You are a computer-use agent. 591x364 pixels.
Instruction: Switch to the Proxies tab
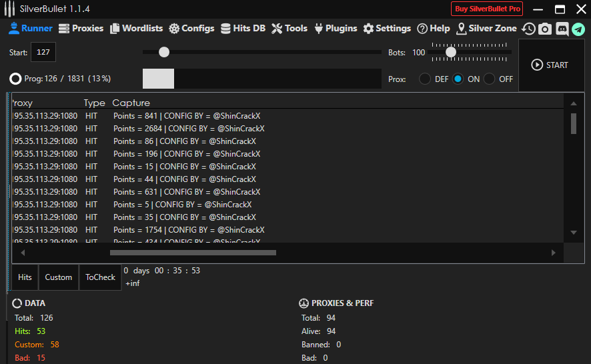pyautogui.click(x=81, y=28)
